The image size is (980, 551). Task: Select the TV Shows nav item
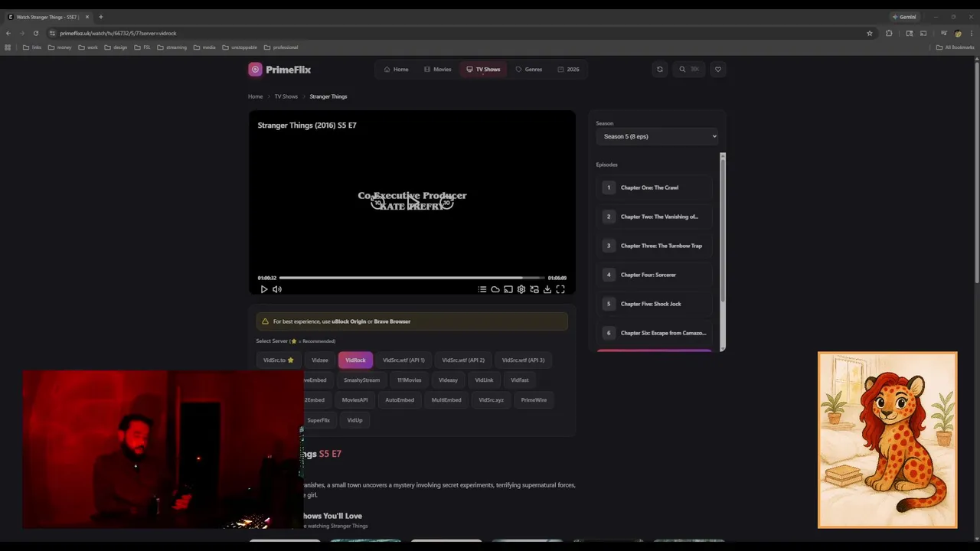(483, 69)
